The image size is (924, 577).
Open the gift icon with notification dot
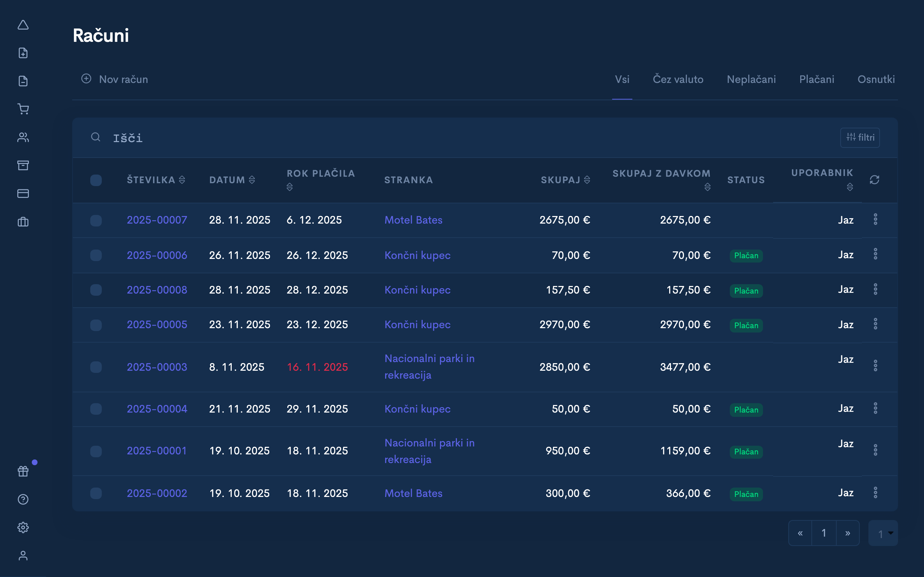[23, 471]
